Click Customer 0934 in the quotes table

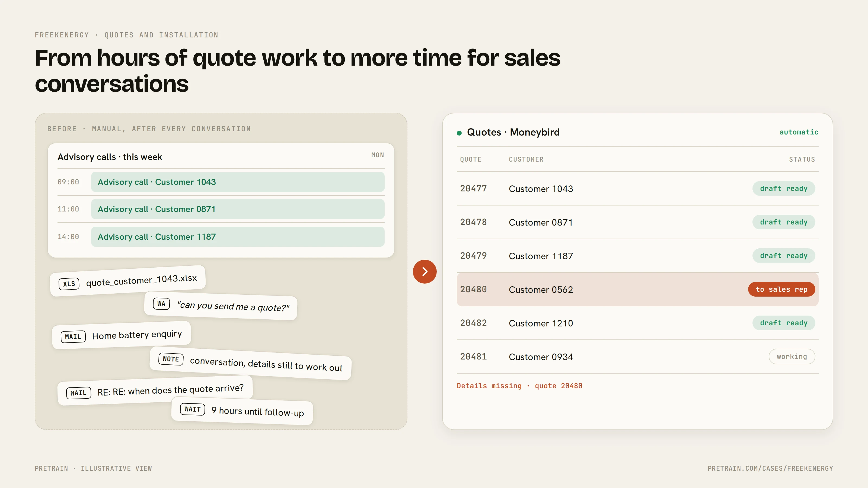(541, 357)
